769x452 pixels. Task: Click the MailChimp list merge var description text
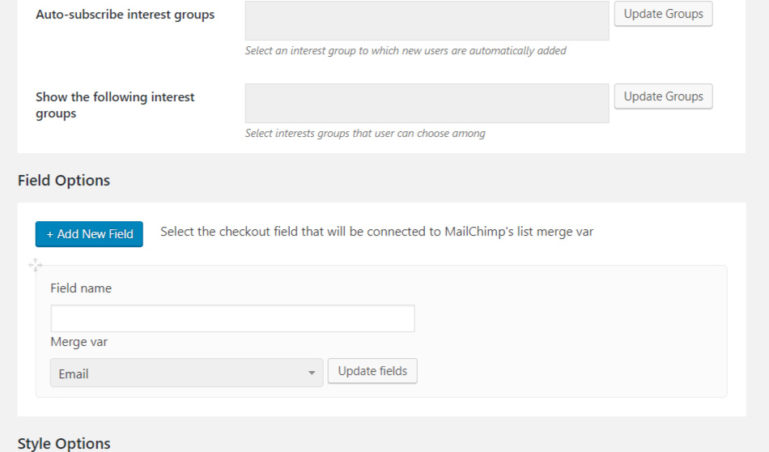pos(377,232)
